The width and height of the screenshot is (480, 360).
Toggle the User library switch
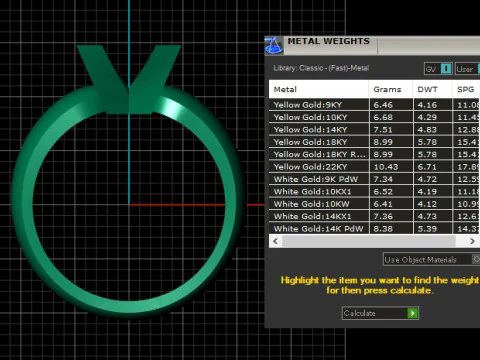[467, 69]
